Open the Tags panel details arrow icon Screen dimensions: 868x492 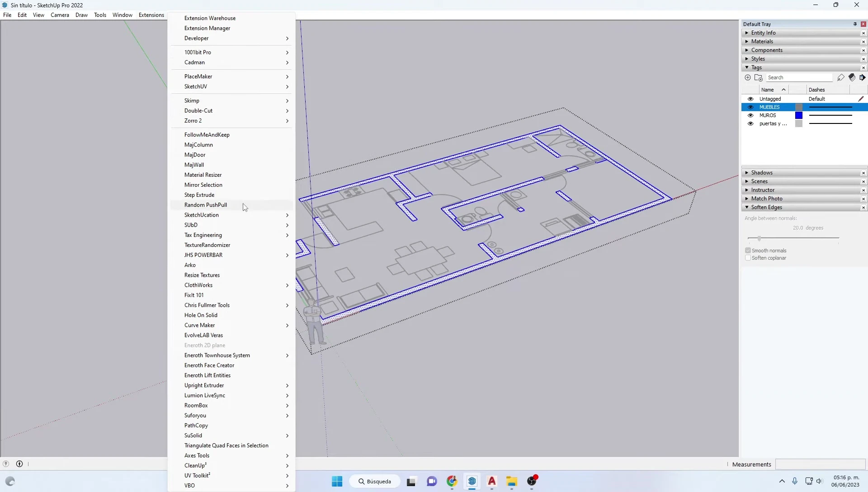click(862, 78)
